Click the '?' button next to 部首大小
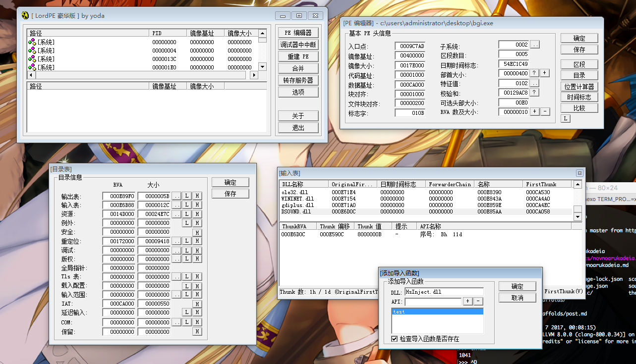 tap(534, 73)
